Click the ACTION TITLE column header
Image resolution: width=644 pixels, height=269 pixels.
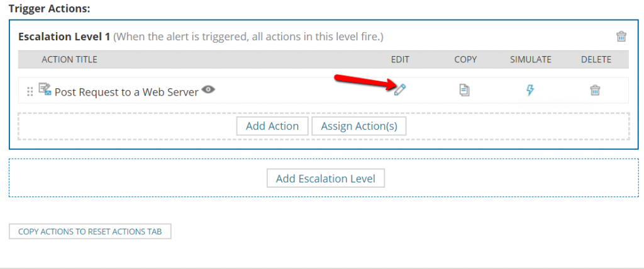click(69, 60)
